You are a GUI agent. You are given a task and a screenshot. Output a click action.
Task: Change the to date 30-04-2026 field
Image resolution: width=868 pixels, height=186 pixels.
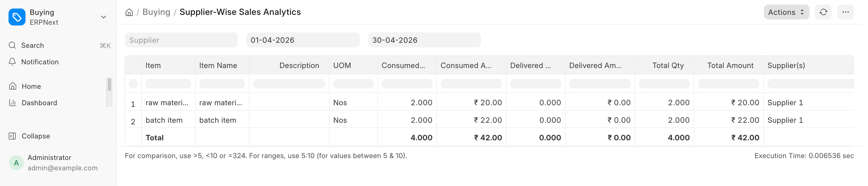pyautogui.click(x=424, y=40)
